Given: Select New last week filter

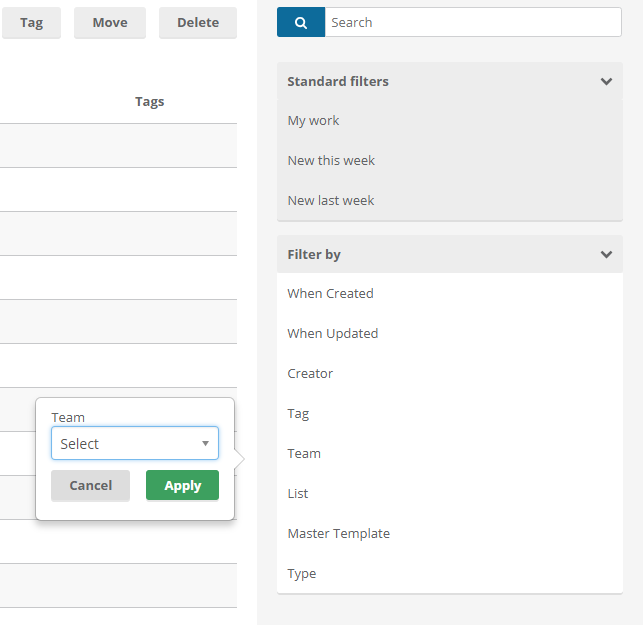Looking at the screenshot, I should [x=331, y=201].
